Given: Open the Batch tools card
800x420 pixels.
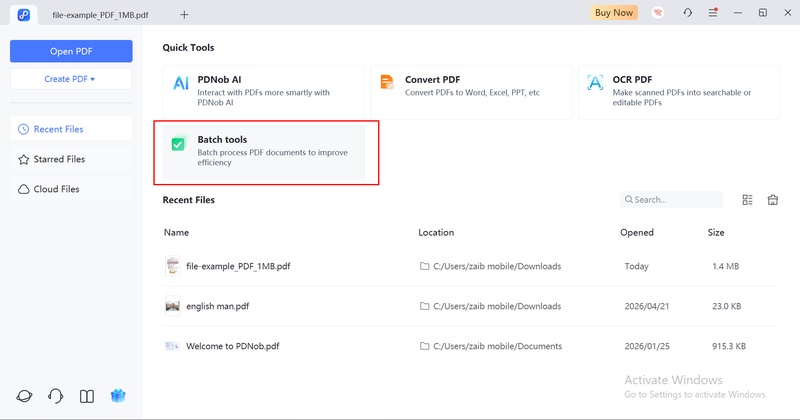Looking at the screenshot, I should point(264,152).
